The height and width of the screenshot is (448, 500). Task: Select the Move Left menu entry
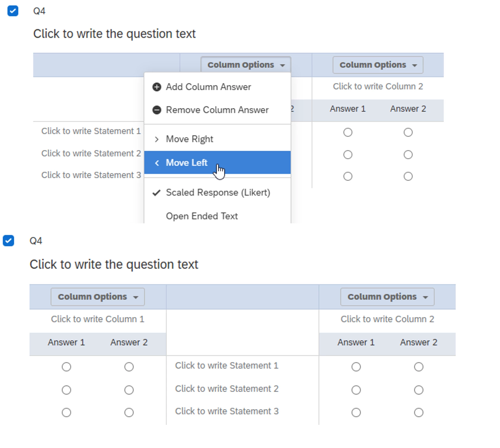click(217, 162)
